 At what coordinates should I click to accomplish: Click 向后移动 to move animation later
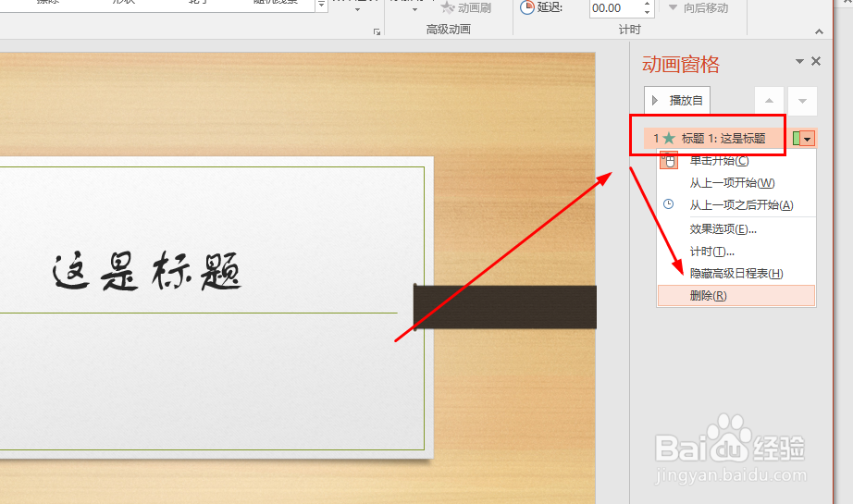[x=698, y=8]
